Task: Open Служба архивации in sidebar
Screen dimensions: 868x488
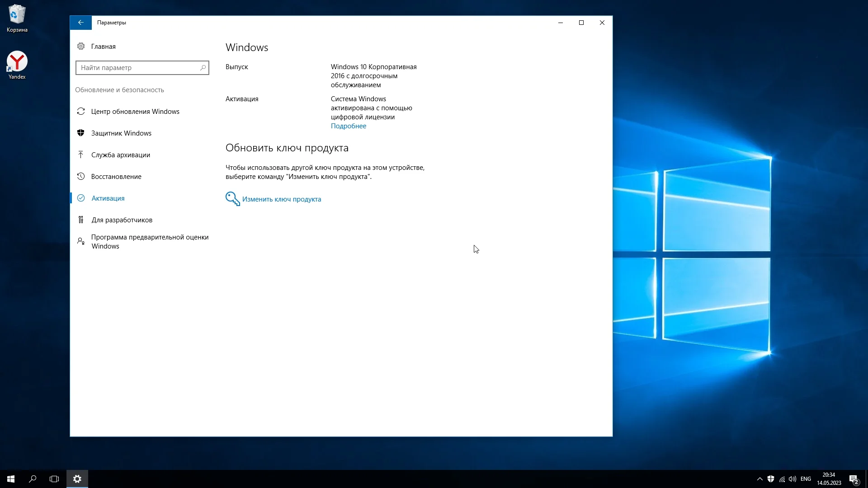Action: (x=120, y=155)
